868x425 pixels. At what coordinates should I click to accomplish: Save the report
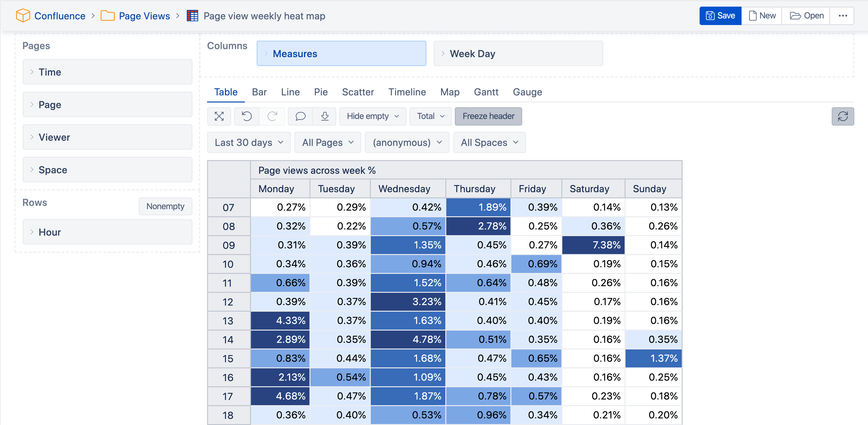pyautogui.click(x=720, y=16)
